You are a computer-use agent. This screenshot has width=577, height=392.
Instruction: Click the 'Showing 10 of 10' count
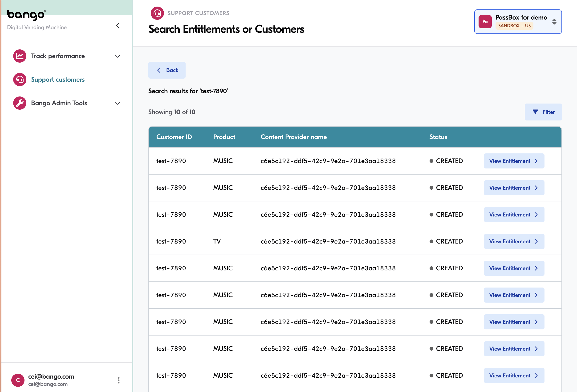point(172,112)
